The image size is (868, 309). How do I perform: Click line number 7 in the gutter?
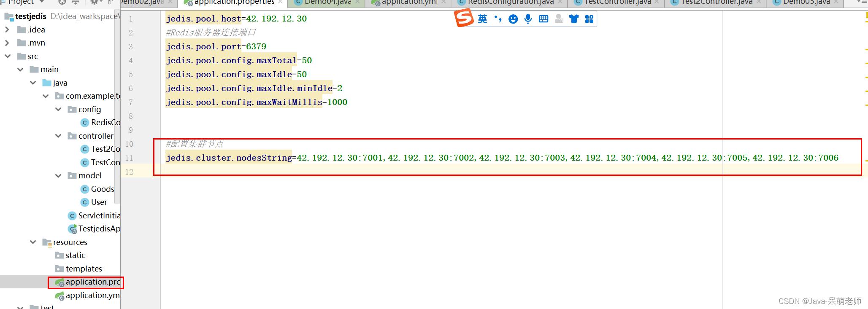coord(131,102)
